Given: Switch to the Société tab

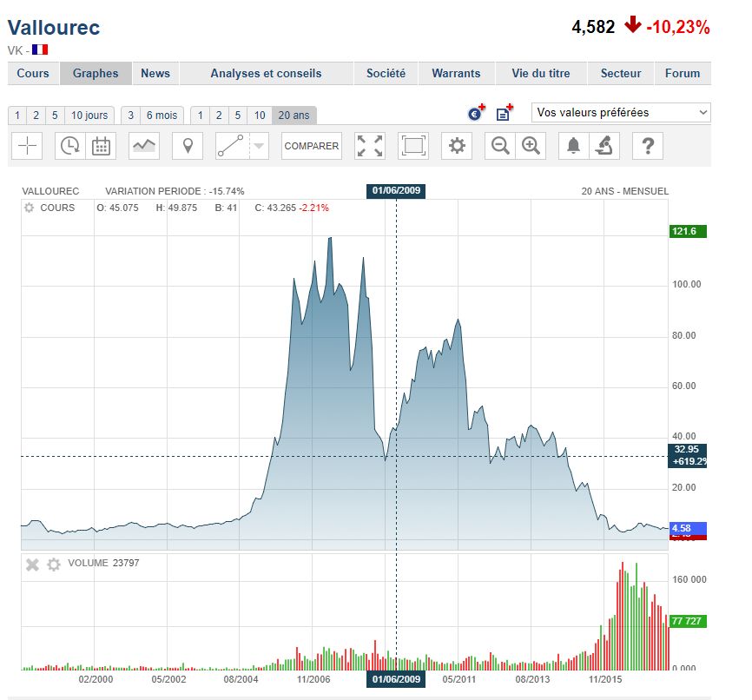Looking at the screenshot, I should pos(386,74).
